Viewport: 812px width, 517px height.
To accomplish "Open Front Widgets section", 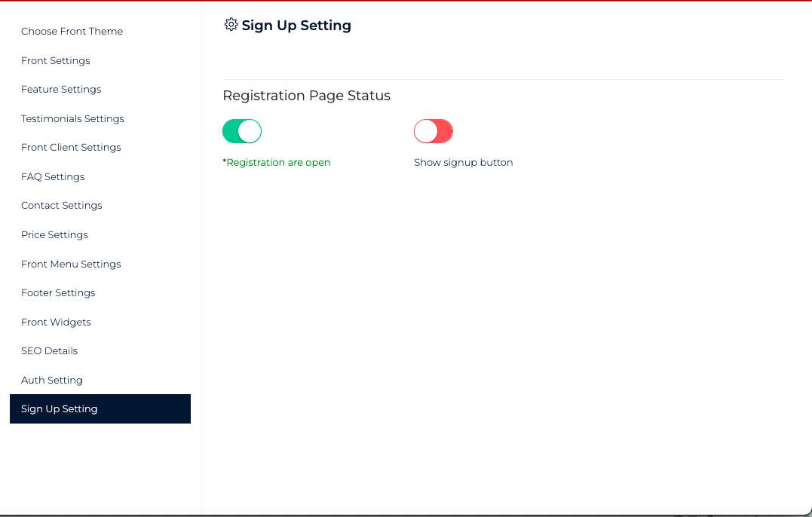I will coord(56,322).
